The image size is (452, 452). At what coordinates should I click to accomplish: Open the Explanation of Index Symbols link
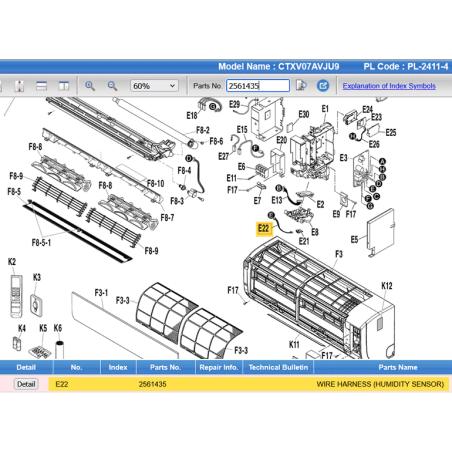click(x=389, y=86)
